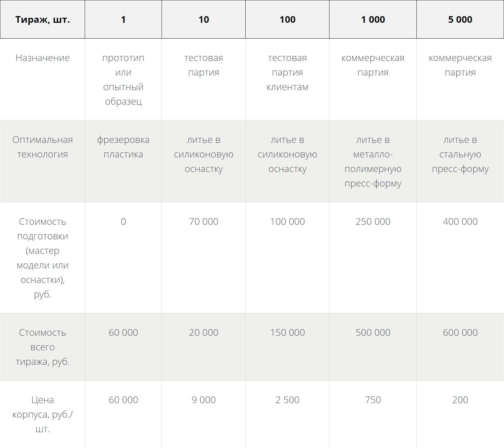The width and height of the screenshot is (504, 448).
Task: Select the "70 000" preparation cost cell
Action: coord(204,222)
